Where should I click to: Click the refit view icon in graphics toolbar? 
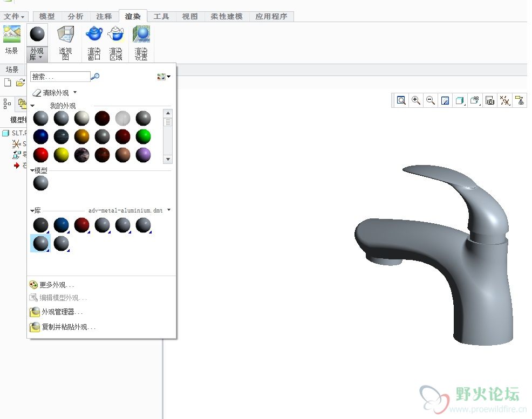tap(401, 100)
